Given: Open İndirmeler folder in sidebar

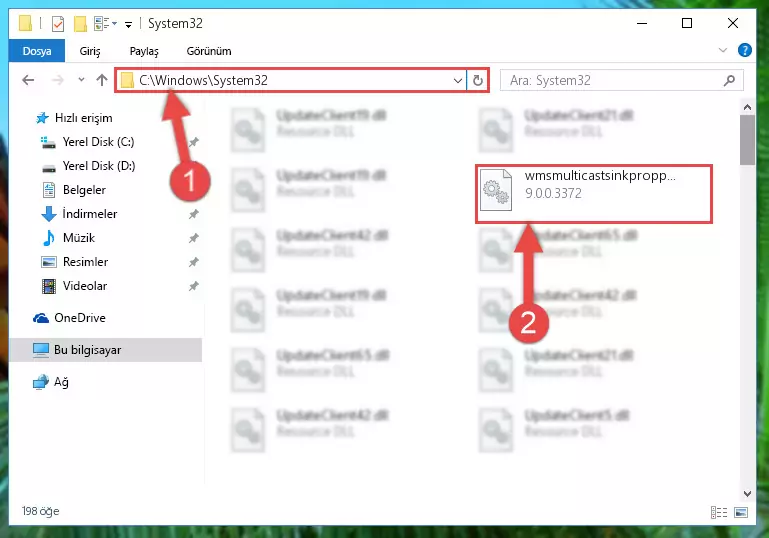Looking at the screenshot, I should click(90, 214).
